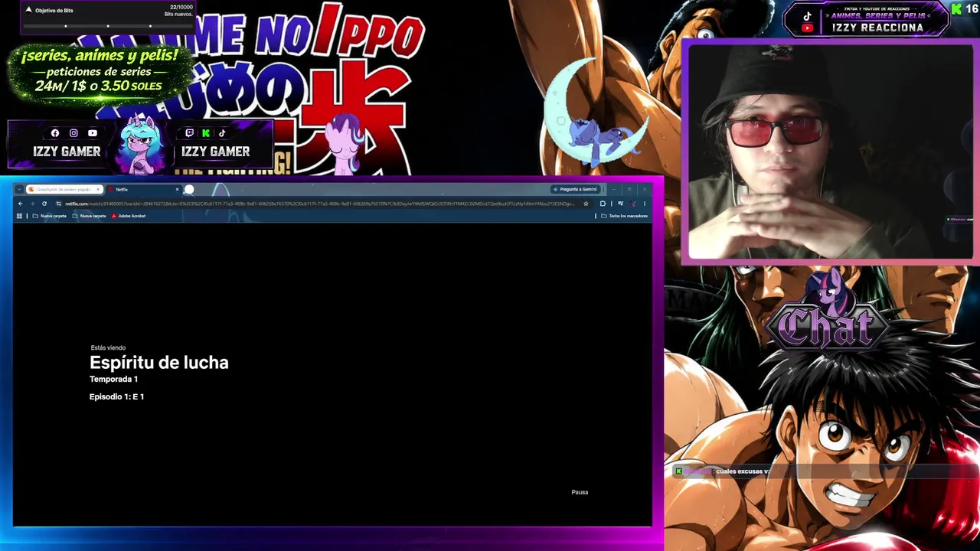
Task: Maximize the browser window
Action: pyautogui.click(x=629, y=189)
